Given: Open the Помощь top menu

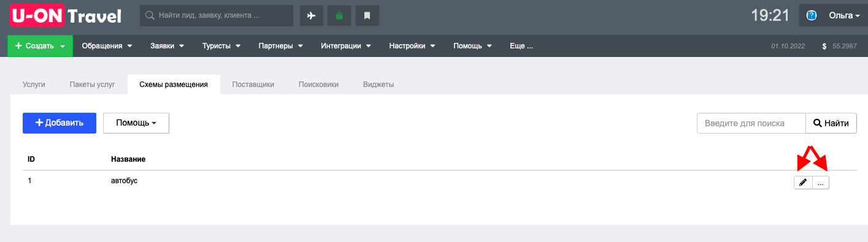Looking at the screenshot, I should 472,46.
